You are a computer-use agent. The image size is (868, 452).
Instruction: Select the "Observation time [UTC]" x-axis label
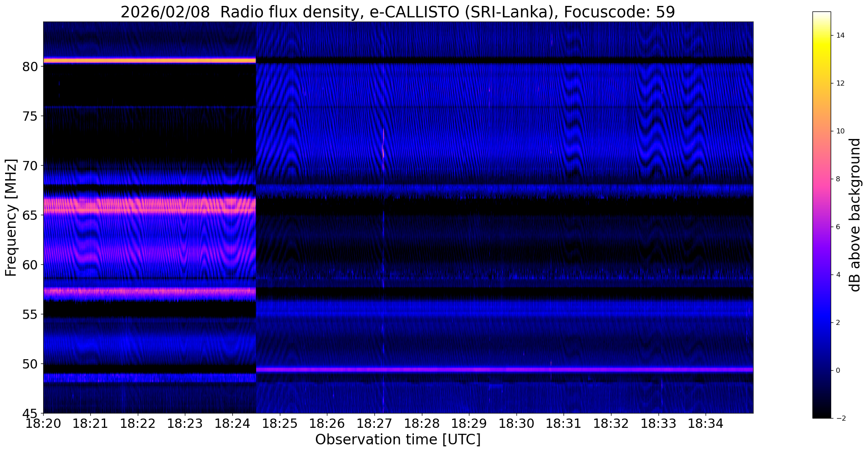[x=398, y=440]
